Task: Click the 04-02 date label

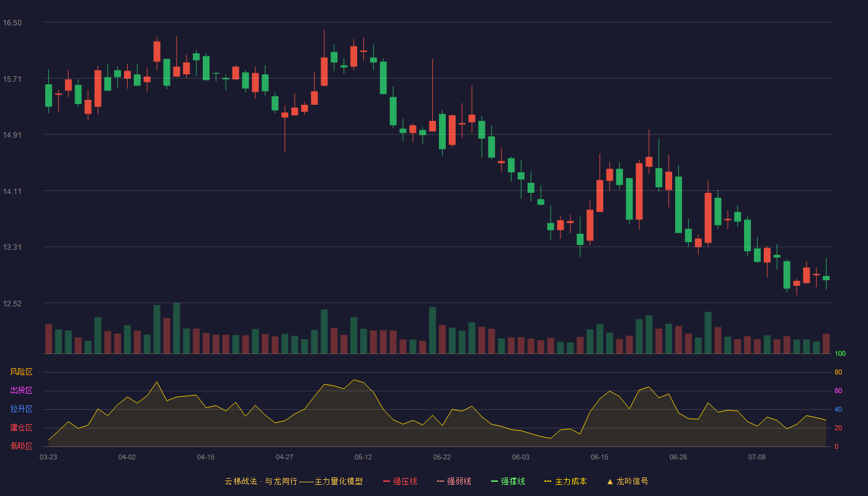Action: tap(127, 457)
